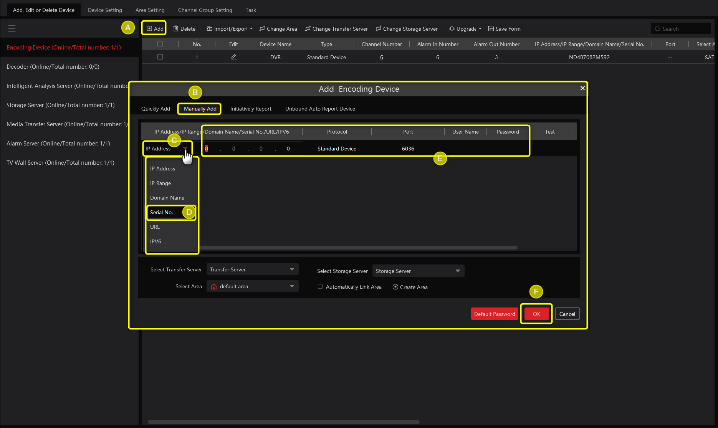Check the DVR device row checkbox
This screenshot has height=428, width=718.
160,57
